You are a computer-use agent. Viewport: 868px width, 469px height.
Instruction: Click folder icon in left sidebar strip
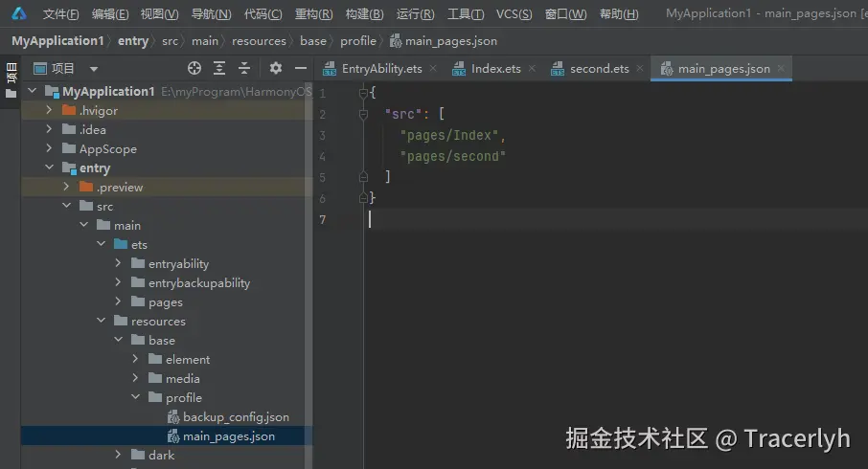coord(11,94)
